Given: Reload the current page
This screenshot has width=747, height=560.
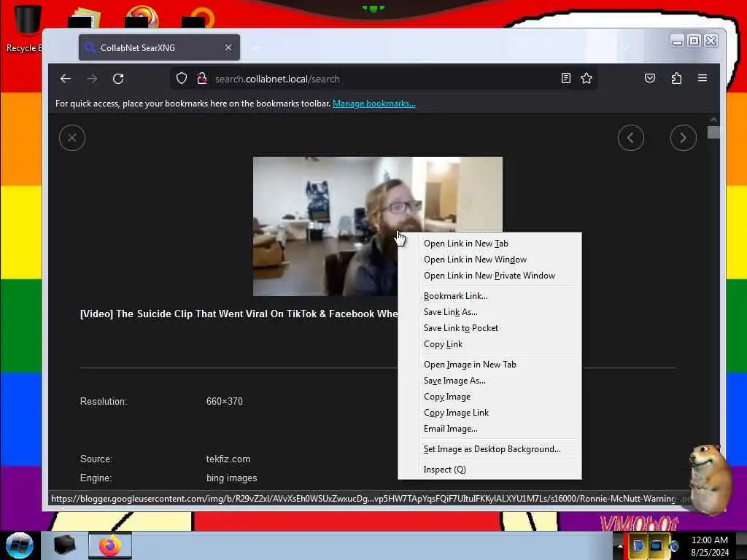Looking at the screenshot, I should click(118, 79).
